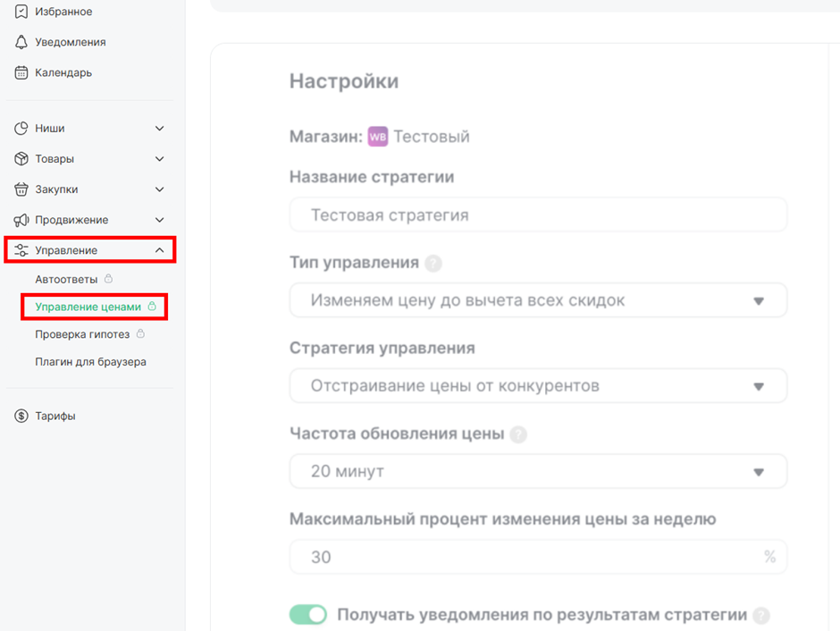
Task: Open the Стратегия управления dropdown
Action: point(538,386)
